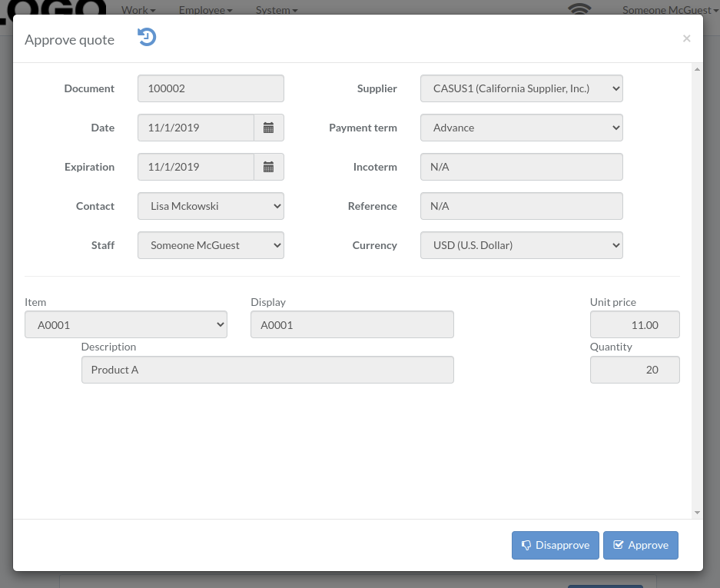Click the Incoterm input field
The height and width of the screenshot is (588, 720).
[x=522, y=167]
